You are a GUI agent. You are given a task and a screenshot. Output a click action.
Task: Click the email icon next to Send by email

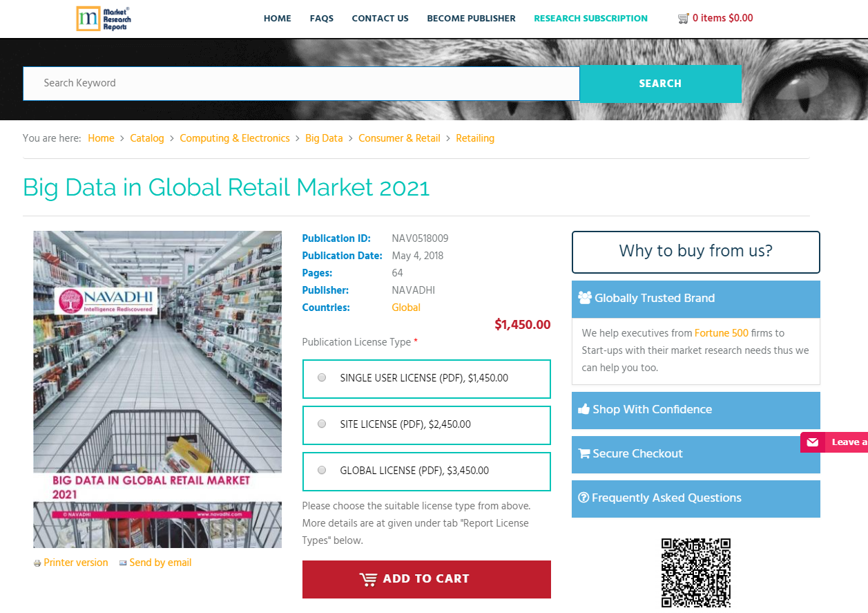(123, 563)
